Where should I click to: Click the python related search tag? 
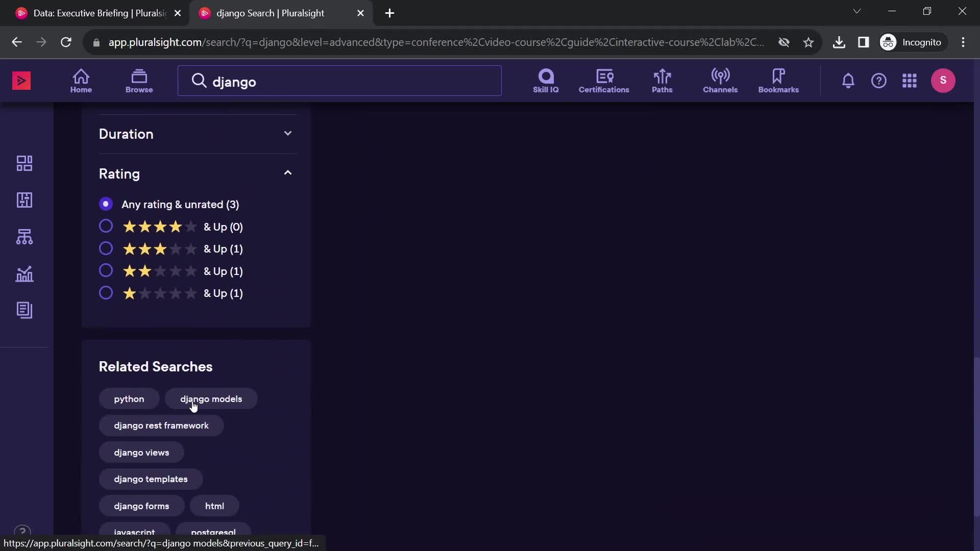tap(129, 399)
